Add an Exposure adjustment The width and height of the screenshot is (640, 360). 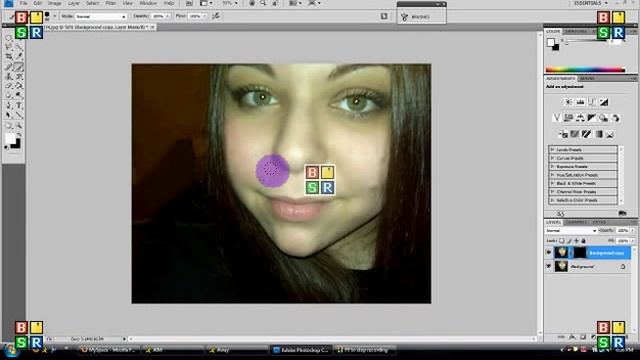click(x=604, y=102)
